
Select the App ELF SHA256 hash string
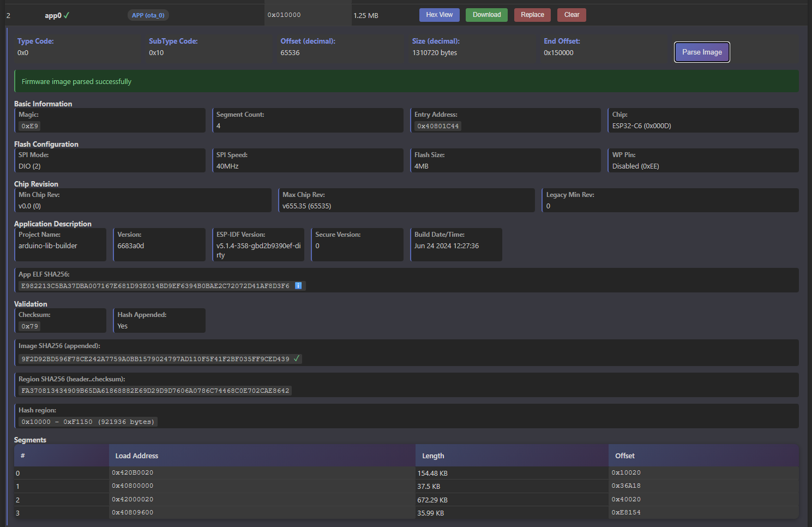(155, 286)
